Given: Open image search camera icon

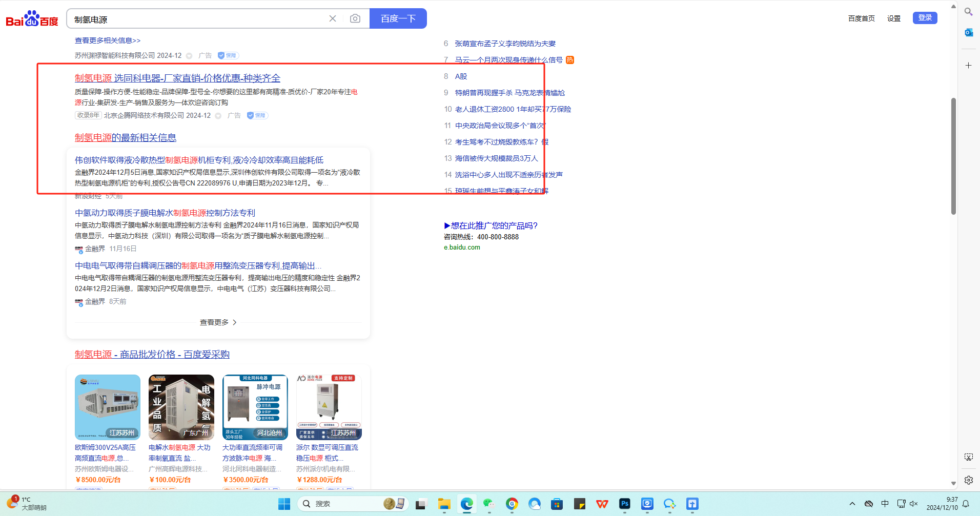Looking at the screenshot, I should [x=355, y=18].
